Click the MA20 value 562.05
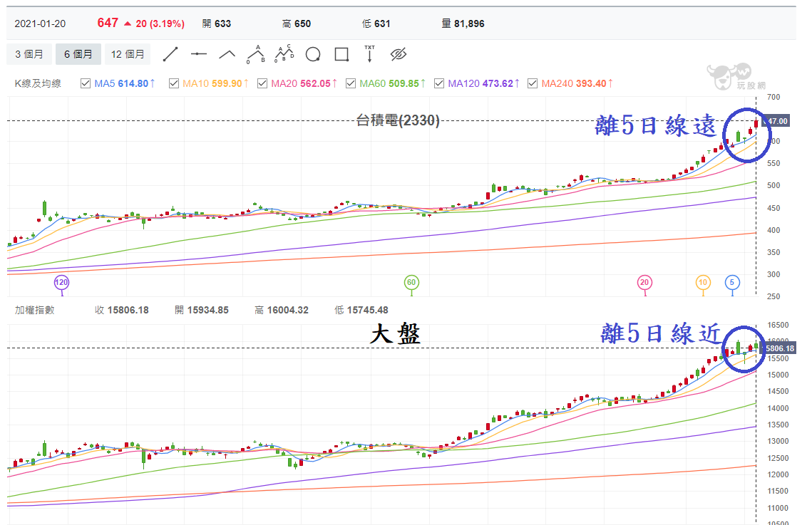The image size is (812, 525). pos(315,83)
